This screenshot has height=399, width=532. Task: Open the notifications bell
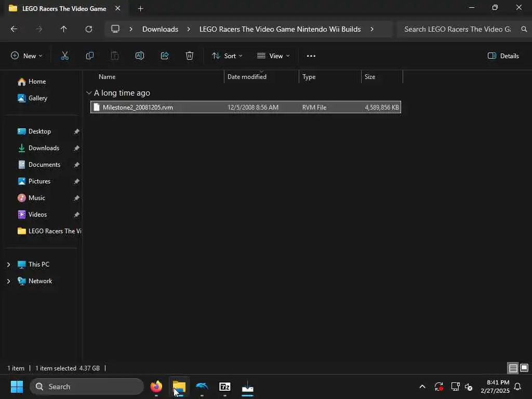(x=518, y=387)
